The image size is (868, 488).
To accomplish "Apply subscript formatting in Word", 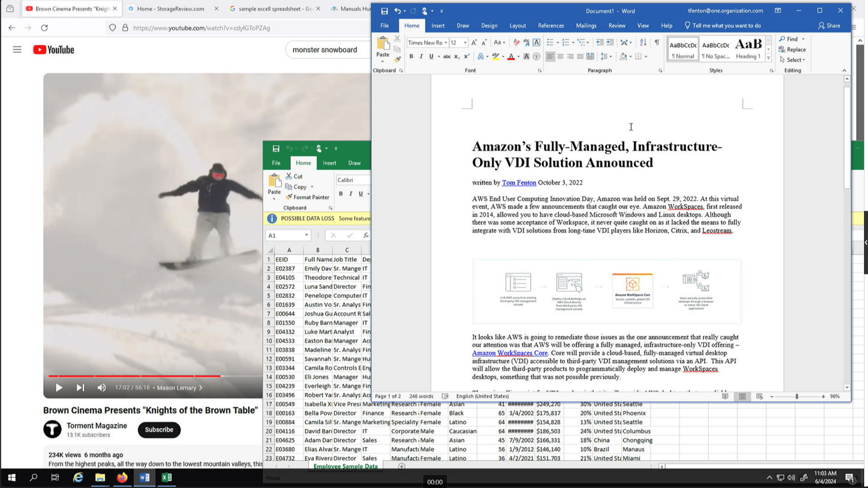I will 457,57.
